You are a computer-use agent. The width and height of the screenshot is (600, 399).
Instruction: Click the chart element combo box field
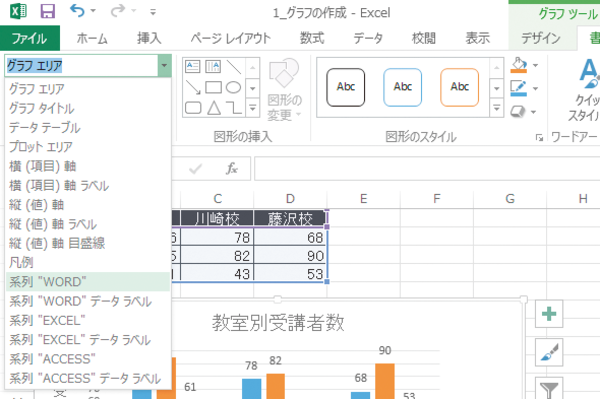(82, 65)
